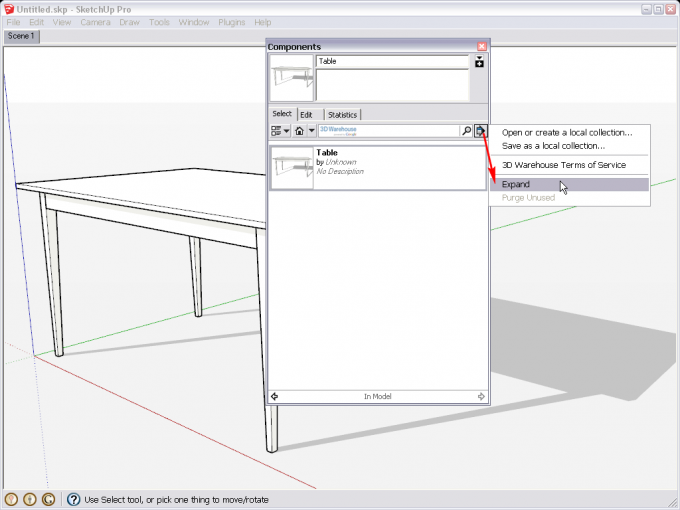The width and height of the screenshot is (680, 510).
Task: Click the Google sign-in status icon
Action: point(48,500)
